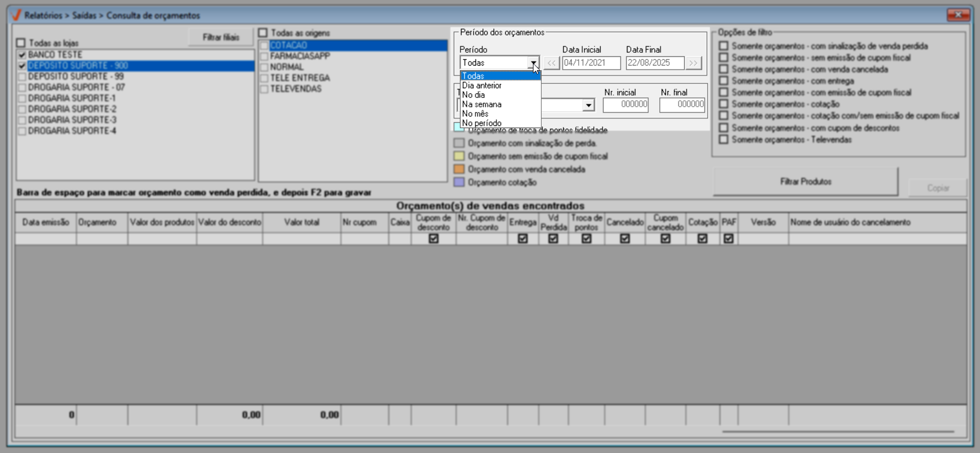Screen dimensions: 980x453
Task: Toggle the Entrega column filter checkbox
Action: click(x=522, y=238)
